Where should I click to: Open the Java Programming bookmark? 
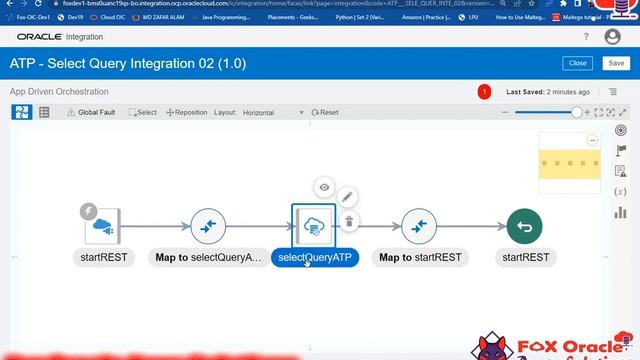click(220, 18)
